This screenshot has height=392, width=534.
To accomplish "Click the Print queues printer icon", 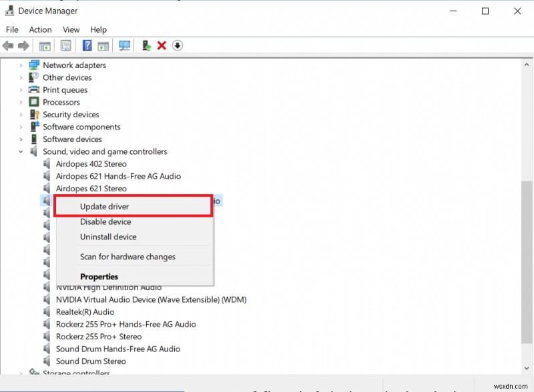I will [34, 89].
